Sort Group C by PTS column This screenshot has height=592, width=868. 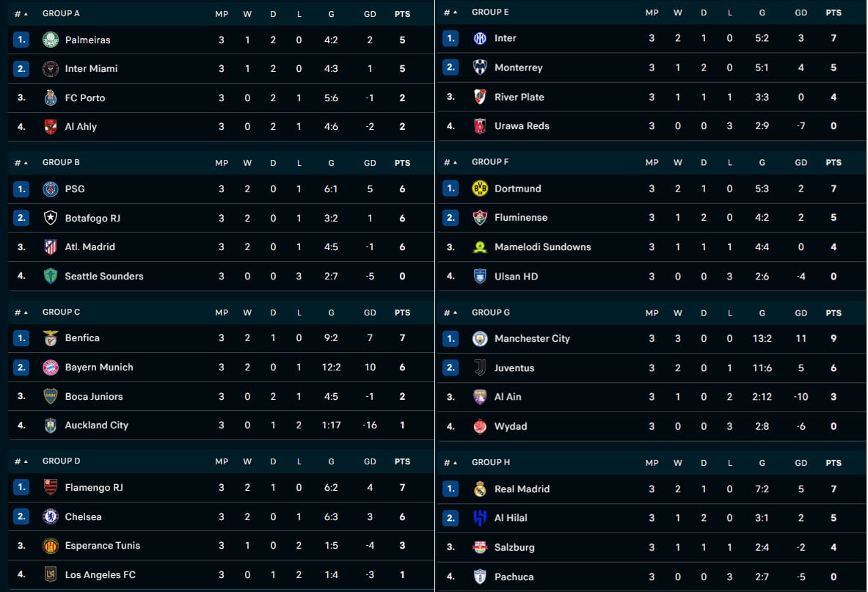coord(402,313)
